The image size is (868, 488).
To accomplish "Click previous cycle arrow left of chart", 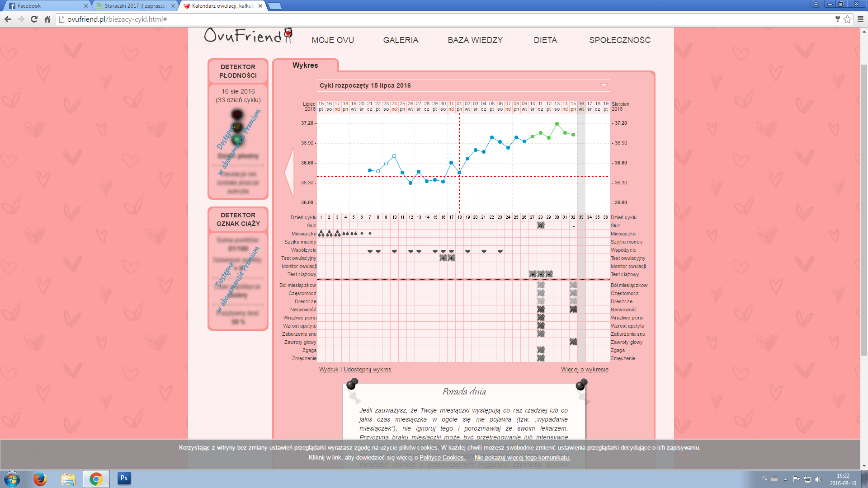I will (289, 172).
